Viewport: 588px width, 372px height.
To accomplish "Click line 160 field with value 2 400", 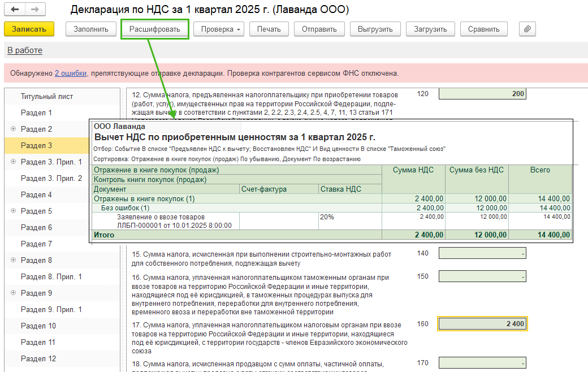I will (x=482, y=323).
